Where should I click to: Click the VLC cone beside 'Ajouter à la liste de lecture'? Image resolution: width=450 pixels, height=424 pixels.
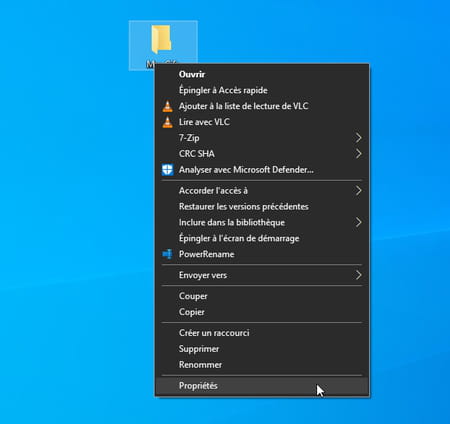167,106
